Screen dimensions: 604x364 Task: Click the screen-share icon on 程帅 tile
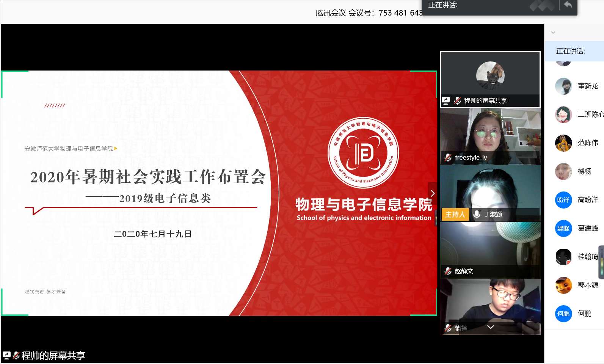446,100
